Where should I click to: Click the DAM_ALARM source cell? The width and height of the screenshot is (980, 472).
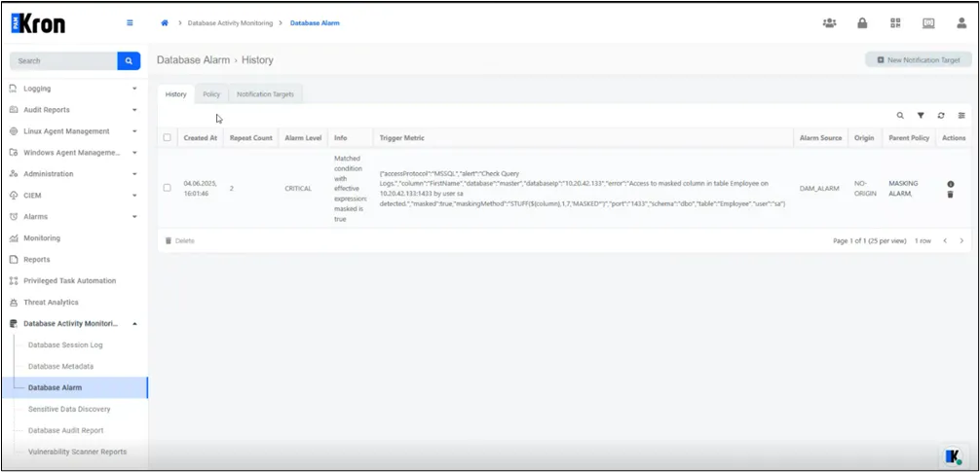819,188
